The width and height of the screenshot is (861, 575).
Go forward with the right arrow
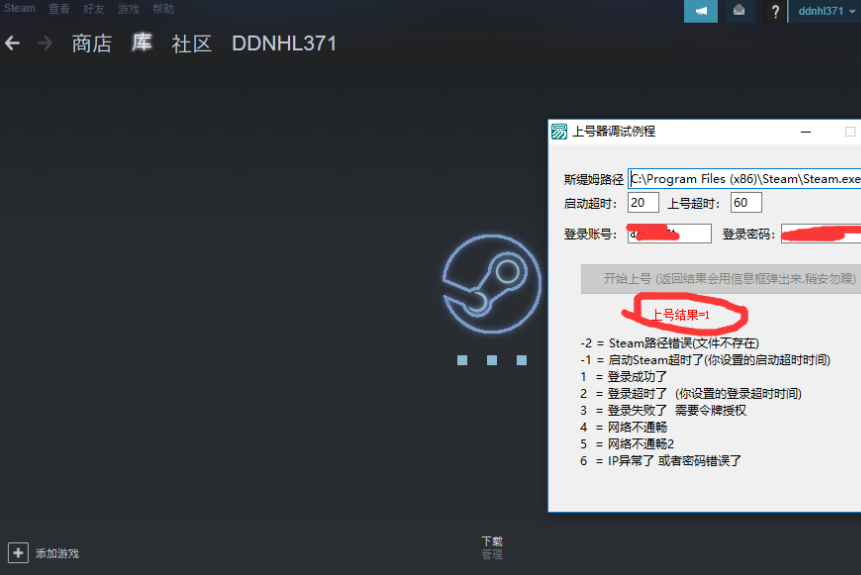point(45,43)
